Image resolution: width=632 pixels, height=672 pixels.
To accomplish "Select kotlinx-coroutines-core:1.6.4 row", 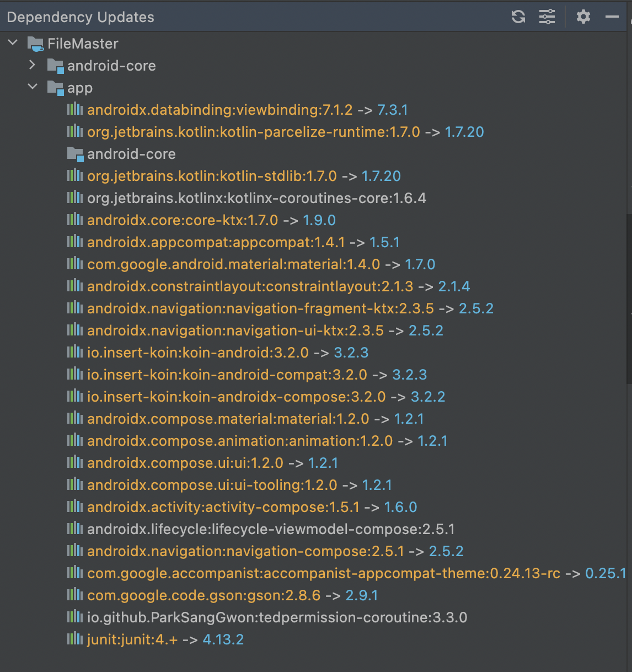I will pyautogui.click(x=256, y=198).
